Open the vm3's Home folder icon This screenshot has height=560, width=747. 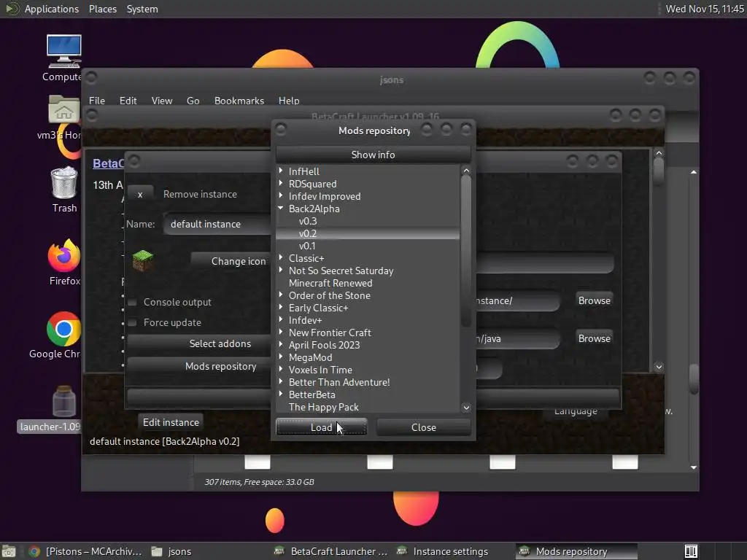click(x=63, y=109)
